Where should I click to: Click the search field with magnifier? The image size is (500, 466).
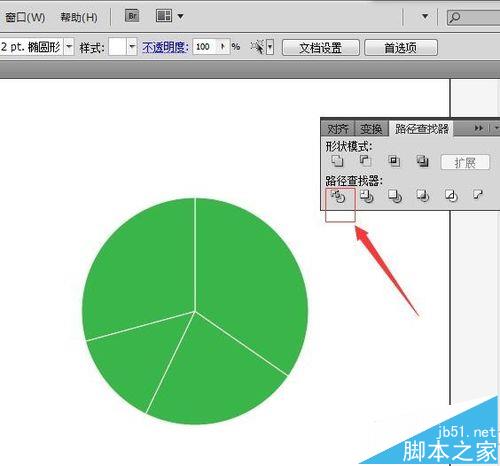(x=473, y=17)
